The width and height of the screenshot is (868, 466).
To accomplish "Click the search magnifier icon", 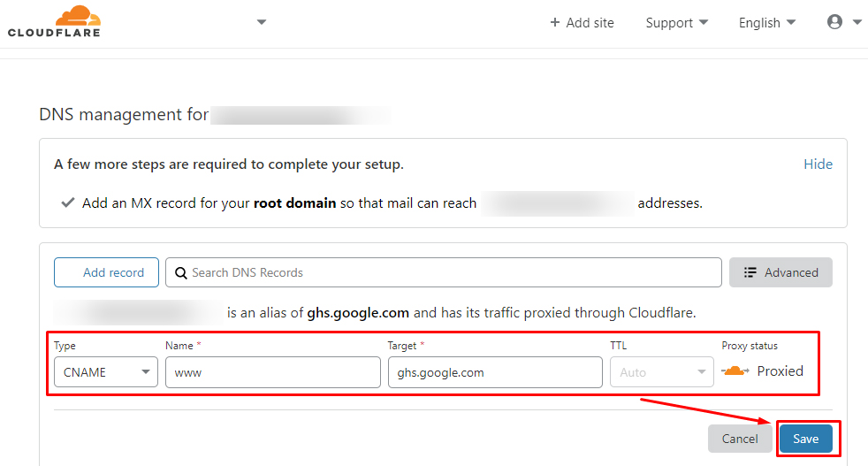I will click(180, 272).
